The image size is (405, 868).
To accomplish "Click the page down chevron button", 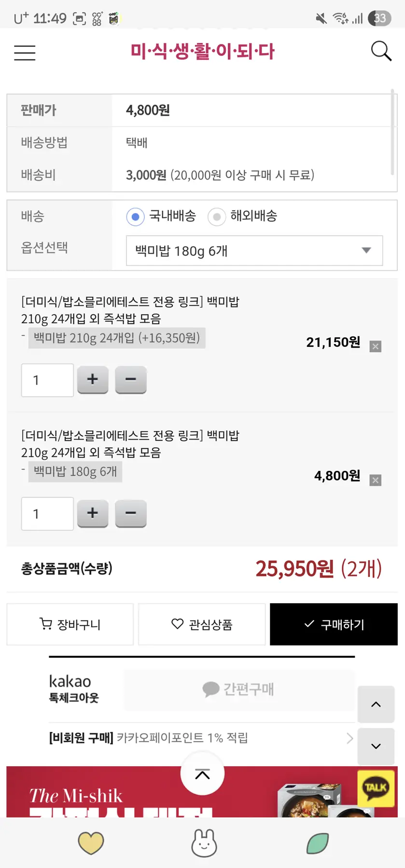I will tap(376, 746).
